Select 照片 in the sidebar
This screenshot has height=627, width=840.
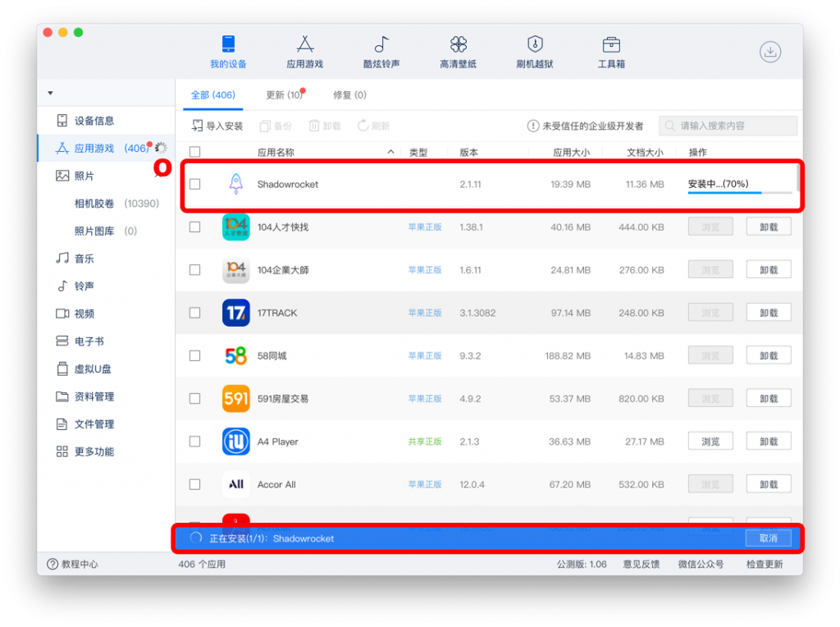75,176
